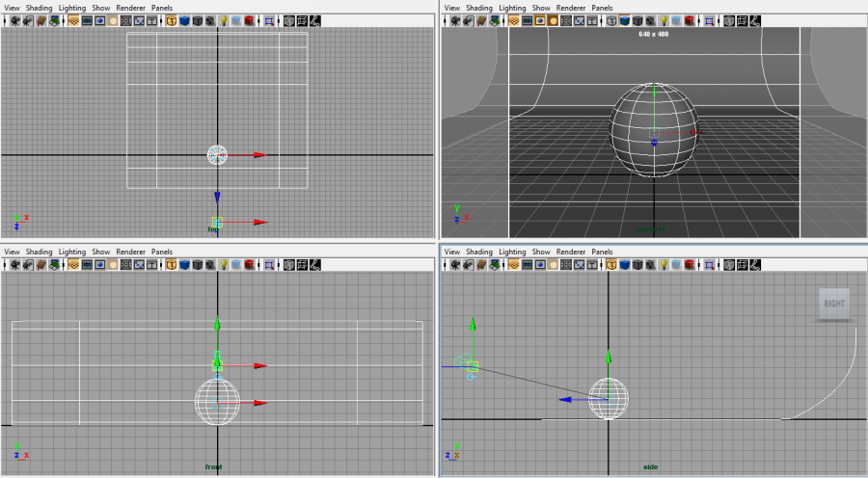Open Shading menu in top-left panel
The width and height of the screenshot is (868, 478).
click(40, 8)
